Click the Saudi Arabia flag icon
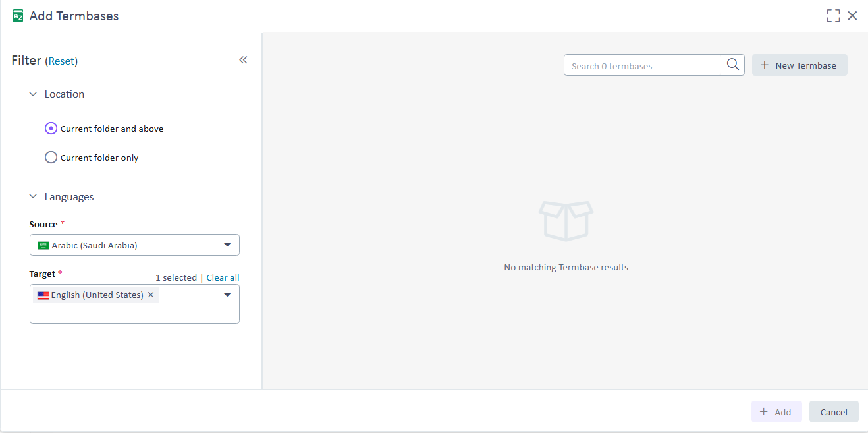868x433 pixels. (43, 245)
